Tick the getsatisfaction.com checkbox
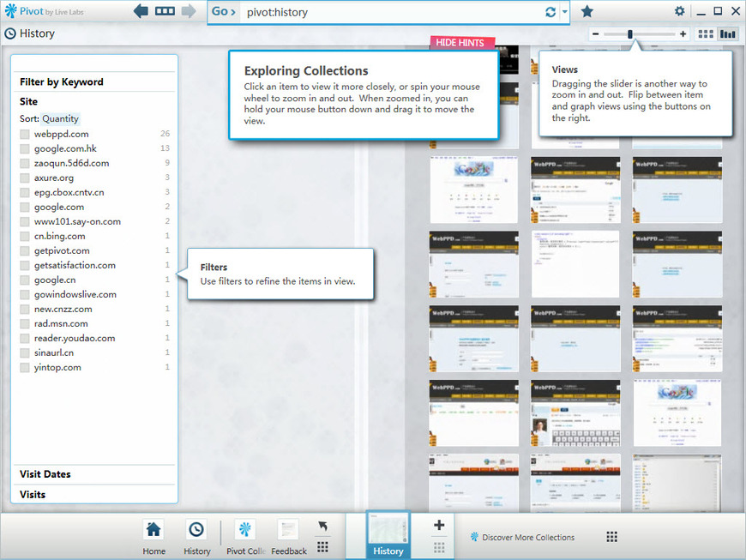The height and width of the screenshot is (560, 746). point(25,266)
